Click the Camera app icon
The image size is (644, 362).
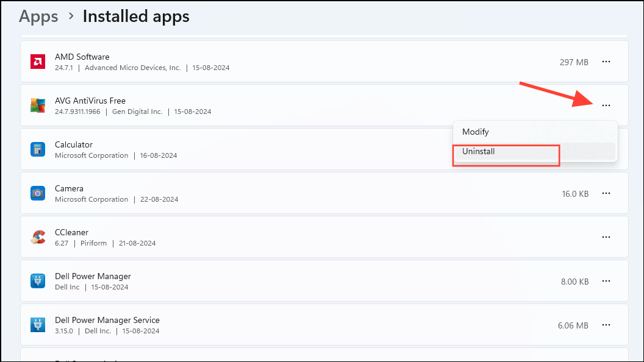point(38,193)
